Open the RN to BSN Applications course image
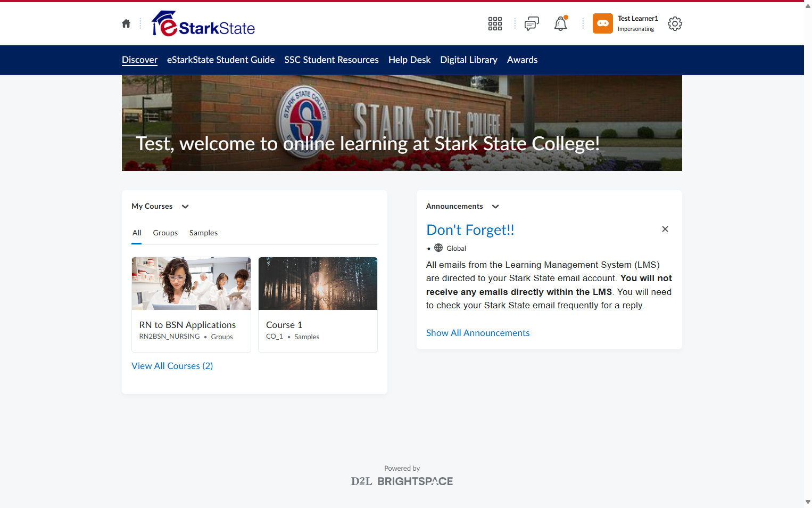 coord(191,283)
